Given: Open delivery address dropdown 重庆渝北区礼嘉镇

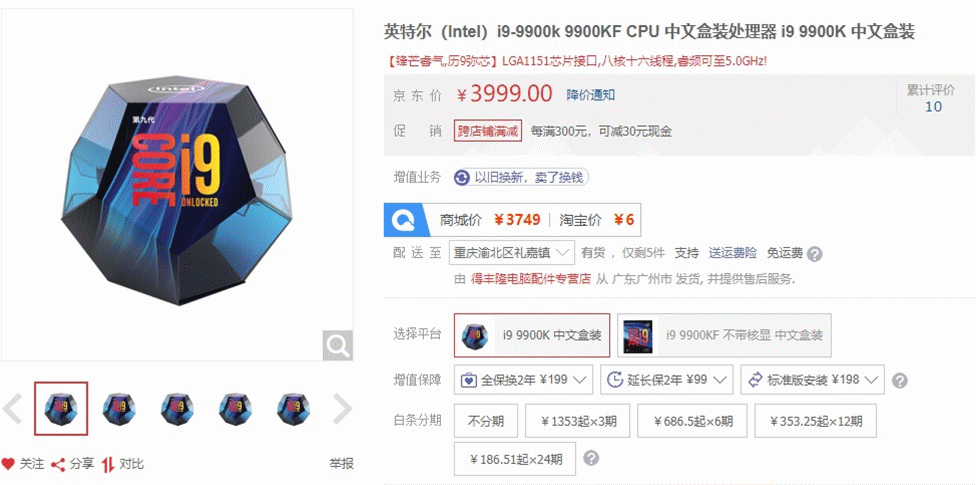Looking at the screenshot, I should 512,253.
